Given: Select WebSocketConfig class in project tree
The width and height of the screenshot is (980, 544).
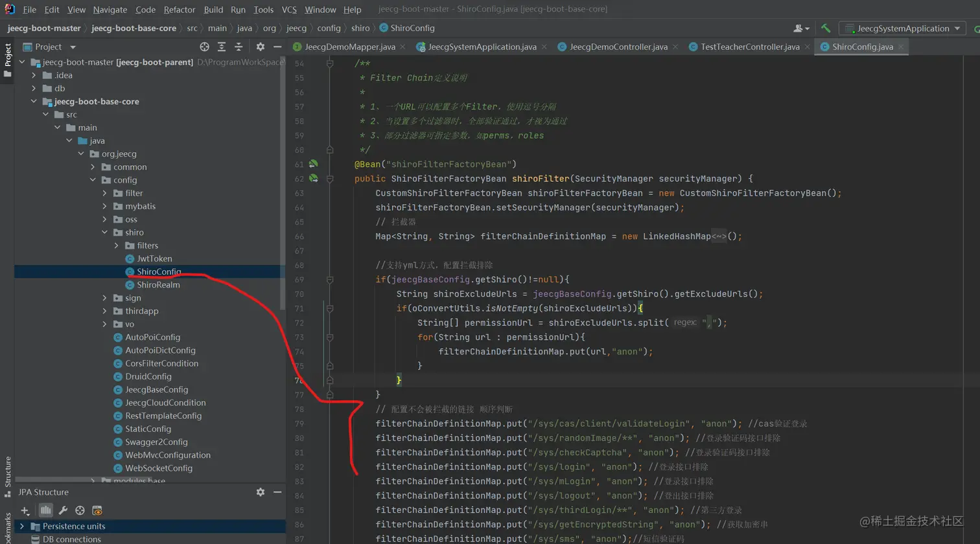Looking at the screenshot, I should tap(159, 468).
